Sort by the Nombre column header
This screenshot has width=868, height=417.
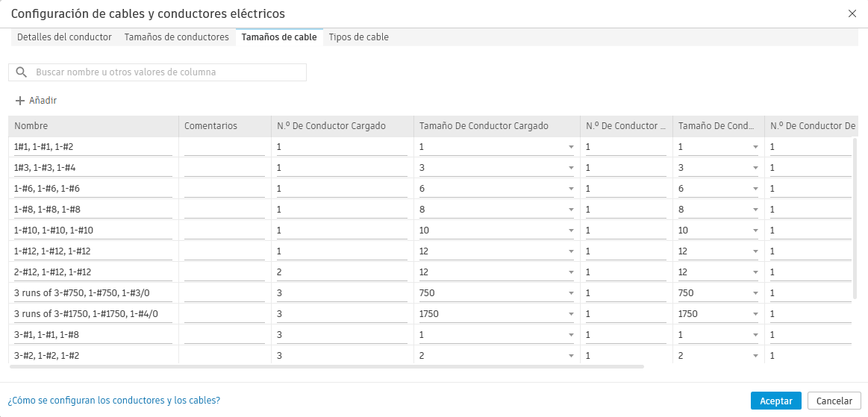coord(93,126)
